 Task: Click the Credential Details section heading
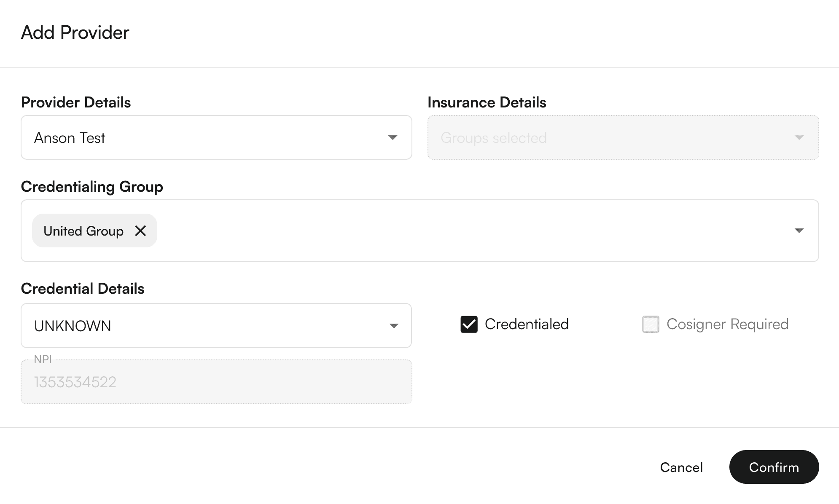click(x=83, y=289)
